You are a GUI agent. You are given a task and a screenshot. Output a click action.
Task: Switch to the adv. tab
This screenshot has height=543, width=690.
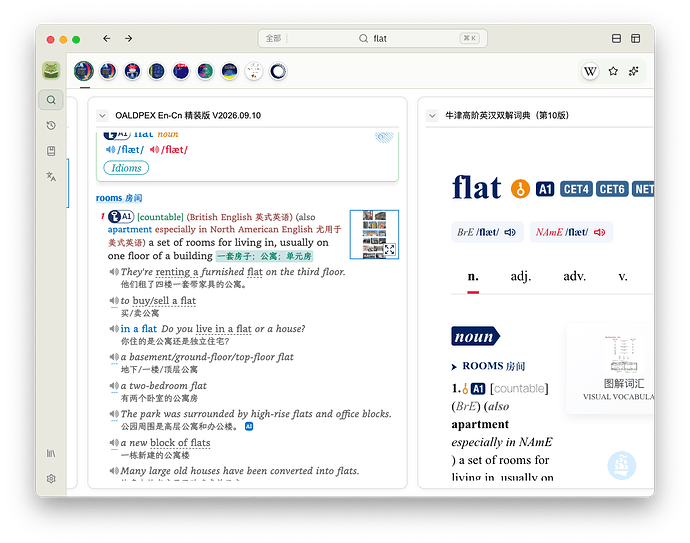574,276
